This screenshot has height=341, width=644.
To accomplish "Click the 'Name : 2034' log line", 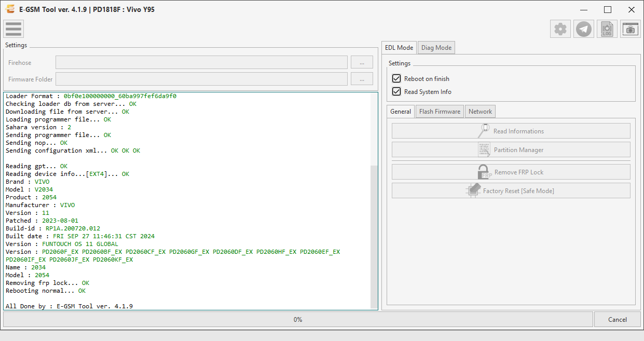I will click(25, 267).
